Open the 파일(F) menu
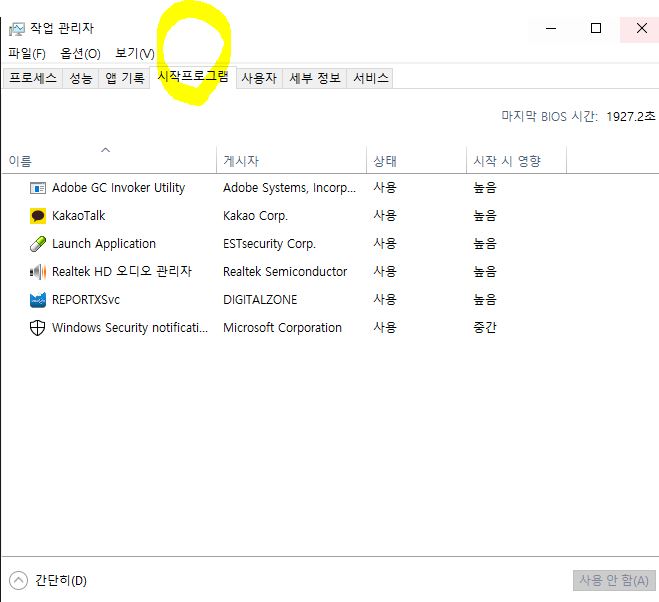Screen dimensions: 659x602 point(27,53)
